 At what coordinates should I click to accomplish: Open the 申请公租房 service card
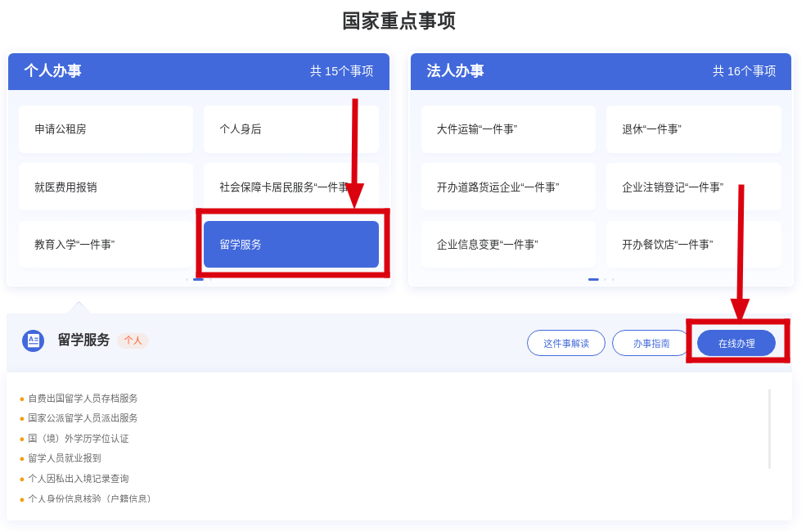tap(106, 129)
